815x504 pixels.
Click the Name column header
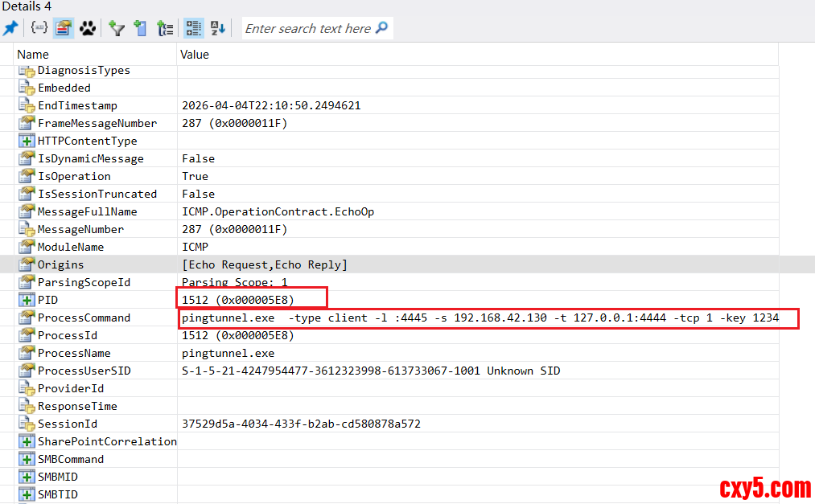(x=33, y=55)
